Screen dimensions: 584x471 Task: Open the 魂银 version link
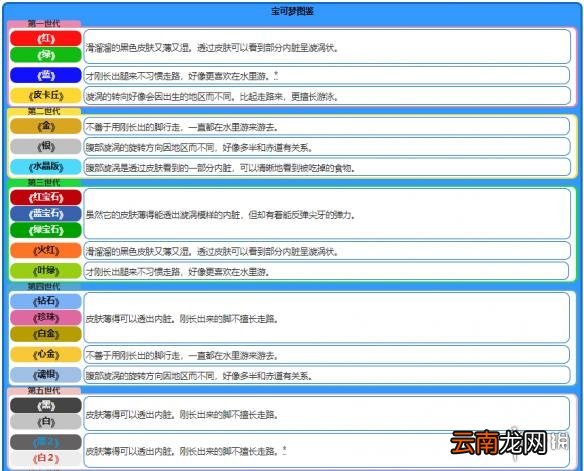tap(46, 375)
